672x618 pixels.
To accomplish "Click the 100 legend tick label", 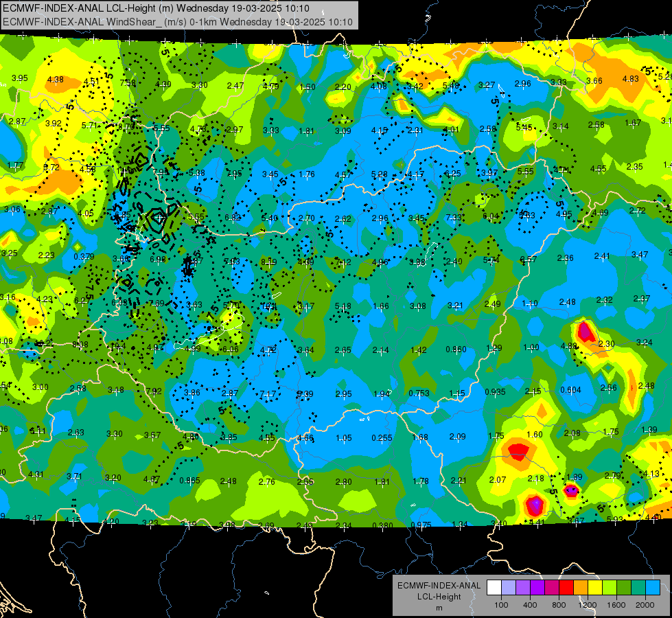I will pyautogui.click(x=501, y=605).
